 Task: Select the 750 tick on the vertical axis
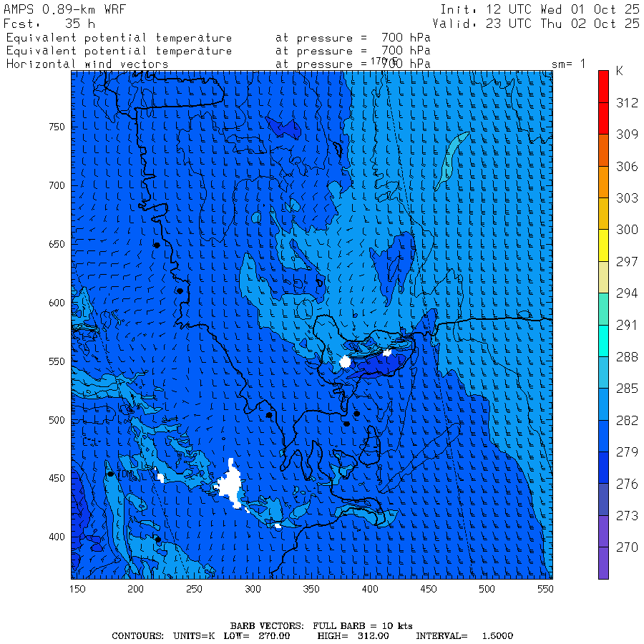[57, 127]
